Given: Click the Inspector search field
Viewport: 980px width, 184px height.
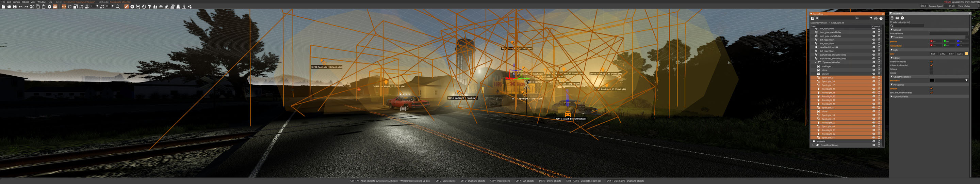Looking at the screenshot, I should point(909,26).
